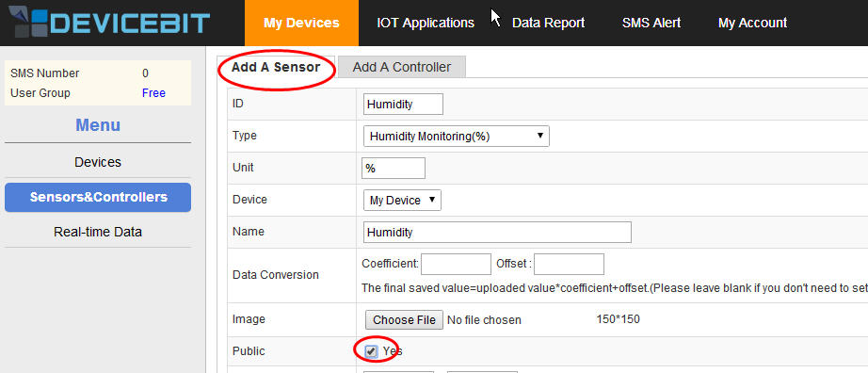Open My Account page

[x=752, y=23]
